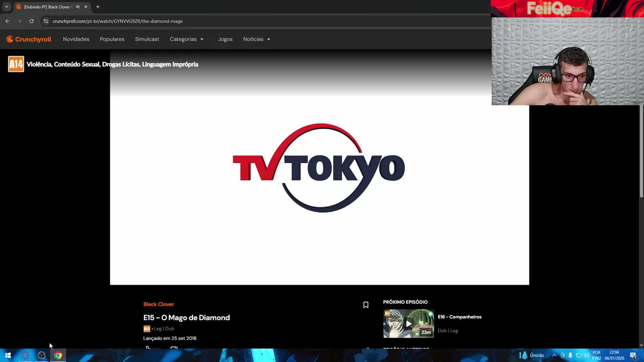Click the E15 – O Mago de Diamond title
The height and width of the screenshot is (362, 644).
click(x=187, y=318)
